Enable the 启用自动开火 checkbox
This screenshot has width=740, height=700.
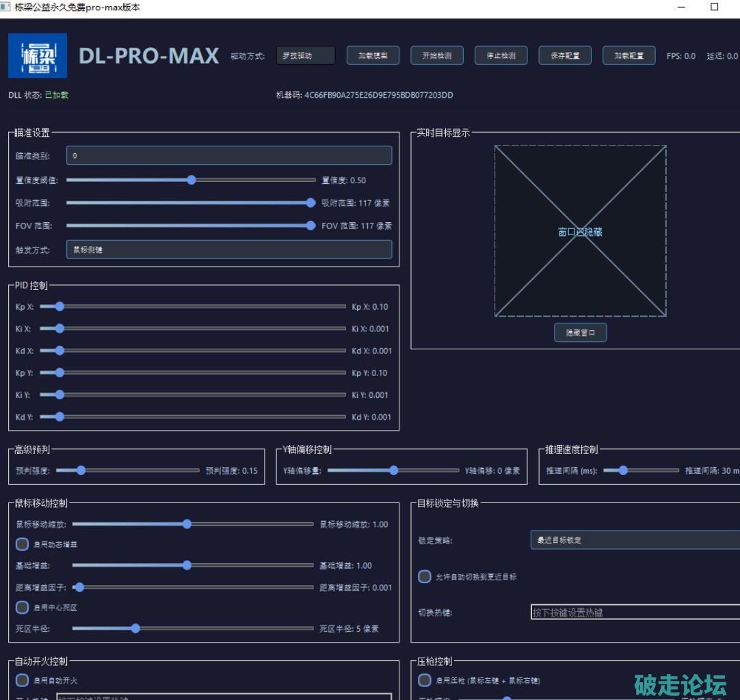(23, 680)
